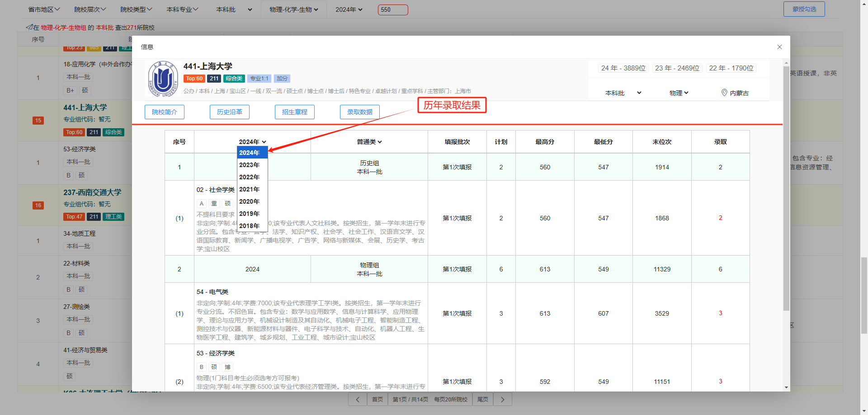Go to the previous page arrow
This screenshot has width=868, height=415.
pos(358,399)
